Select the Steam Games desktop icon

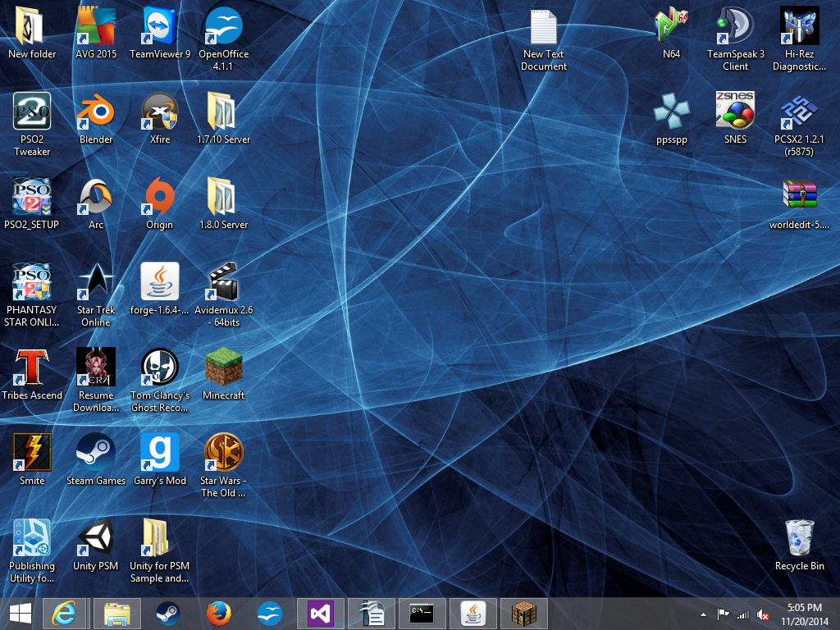coord(96,454)
